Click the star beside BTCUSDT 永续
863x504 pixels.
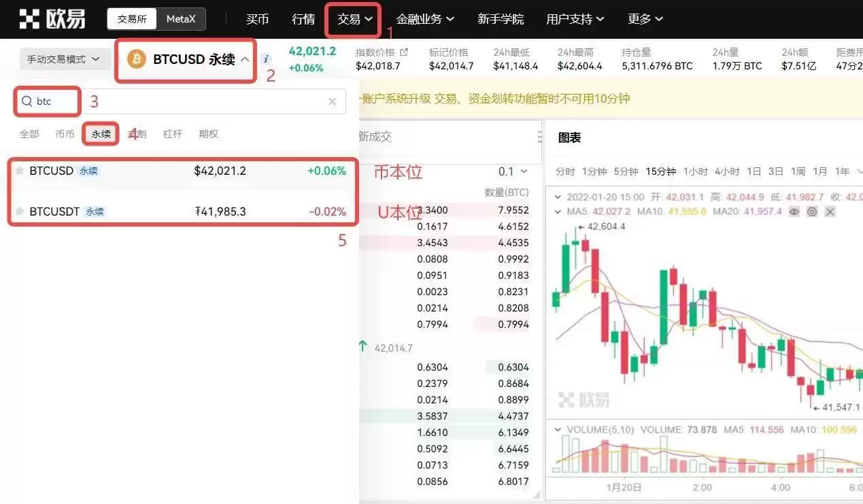tap(18, 212)
